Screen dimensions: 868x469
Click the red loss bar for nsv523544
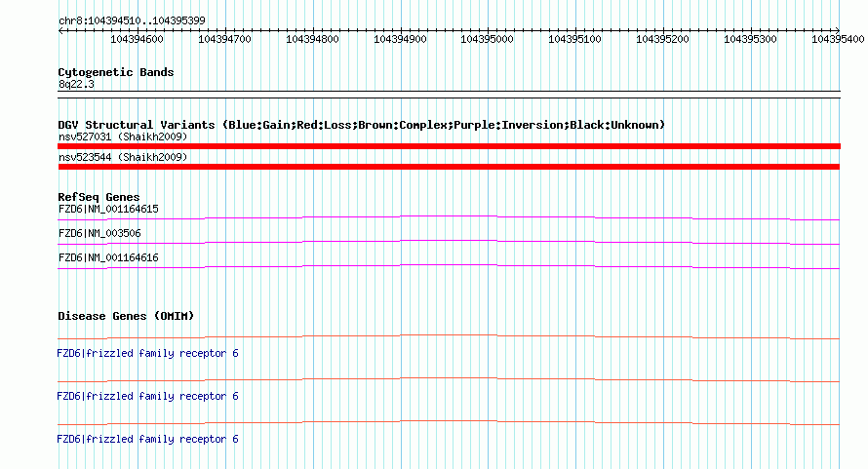449,167
